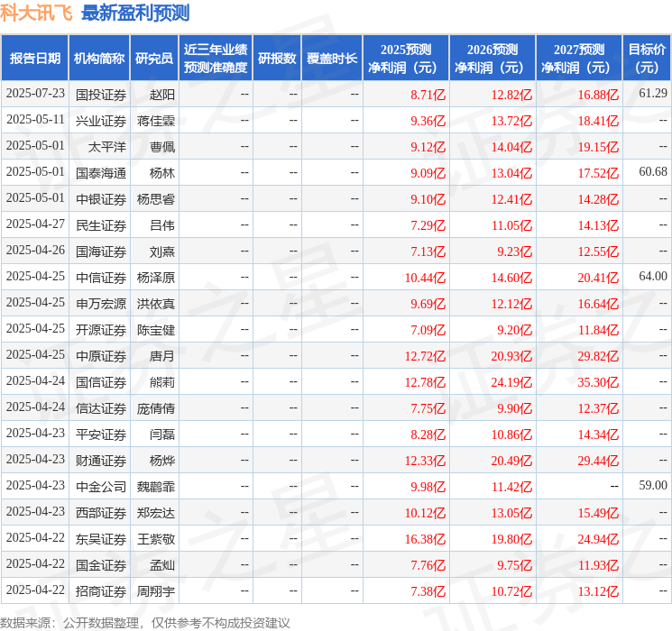Click the 2026 profit value 24.19亿
672x631 pixels.
pos(511,382)
